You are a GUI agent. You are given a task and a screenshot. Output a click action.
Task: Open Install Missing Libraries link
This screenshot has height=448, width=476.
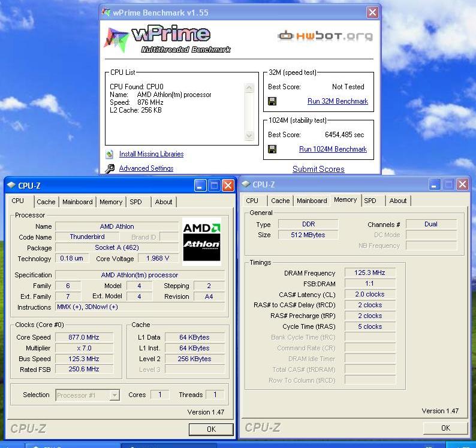click(151, 154)
